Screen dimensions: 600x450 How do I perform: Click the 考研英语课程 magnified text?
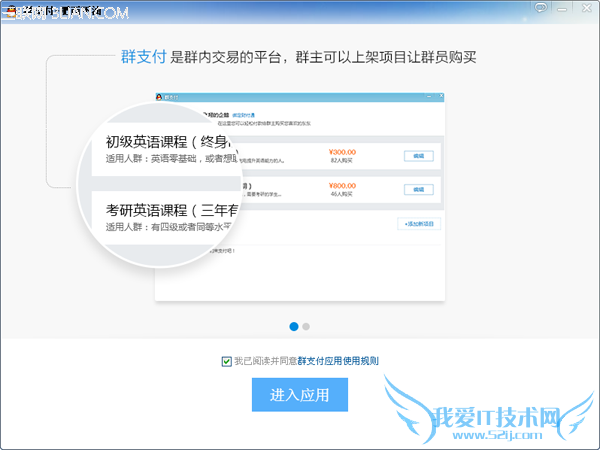pyautogui.click(x=147, y=210)
